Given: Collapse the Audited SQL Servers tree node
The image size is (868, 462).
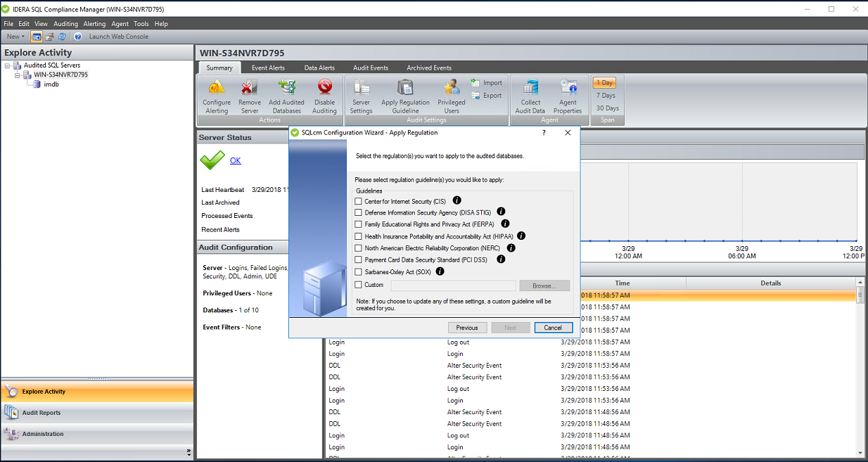Looking at the screenshot, I should (x=7, y=65).
